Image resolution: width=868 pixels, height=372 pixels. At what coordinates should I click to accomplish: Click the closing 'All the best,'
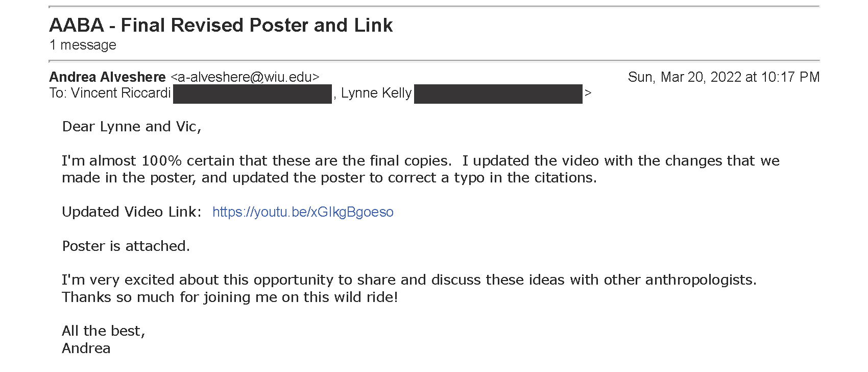click(x=104, y=331)
